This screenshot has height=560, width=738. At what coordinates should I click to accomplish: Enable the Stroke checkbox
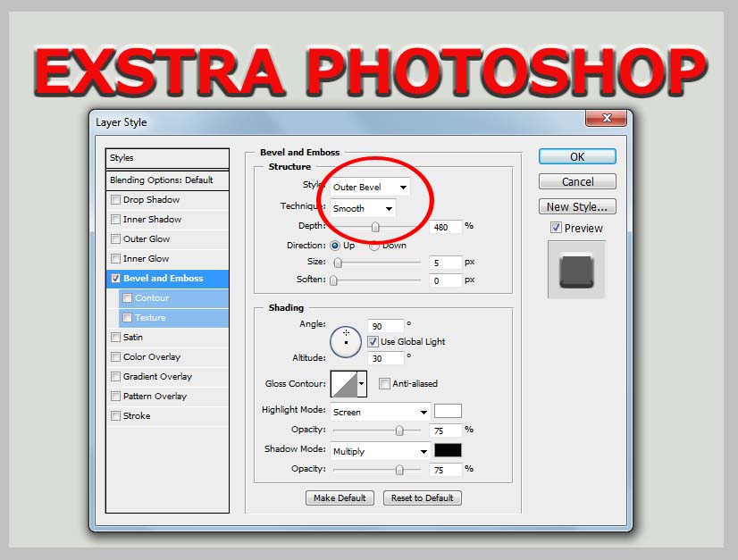click(115, 416)
